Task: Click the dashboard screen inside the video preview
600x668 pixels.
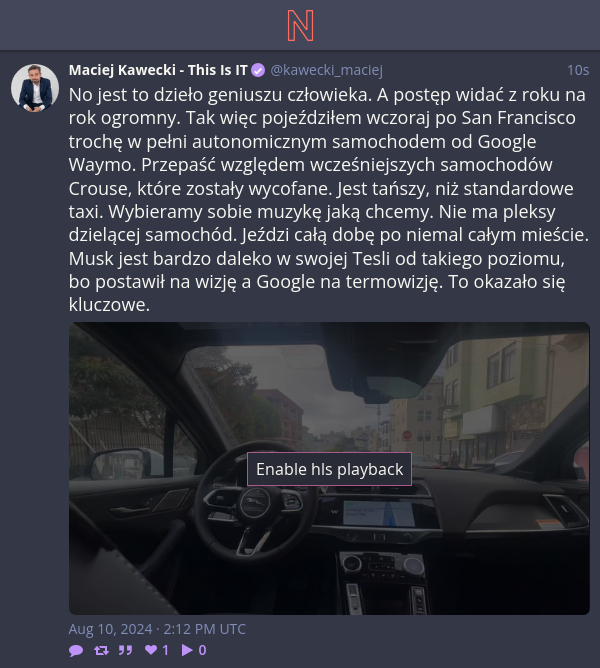Action: coord(379,513)
